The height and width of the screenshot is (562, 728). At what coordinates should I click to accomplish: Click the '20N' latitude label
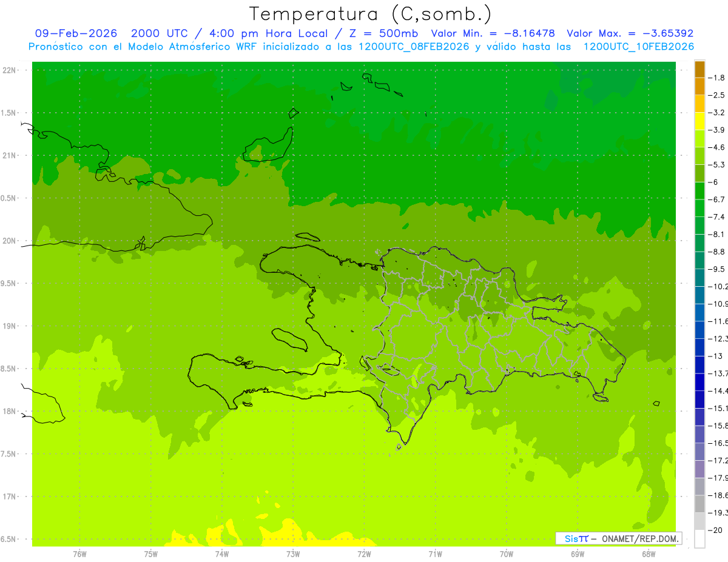pos(10,241)
